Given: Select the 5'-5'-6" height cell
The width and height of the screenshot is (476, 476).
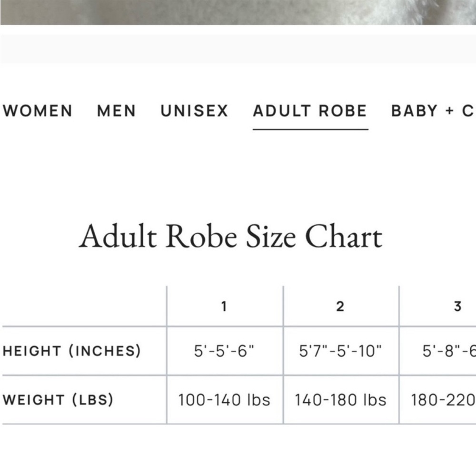Looking at the screenshot, I should (224, 351).
